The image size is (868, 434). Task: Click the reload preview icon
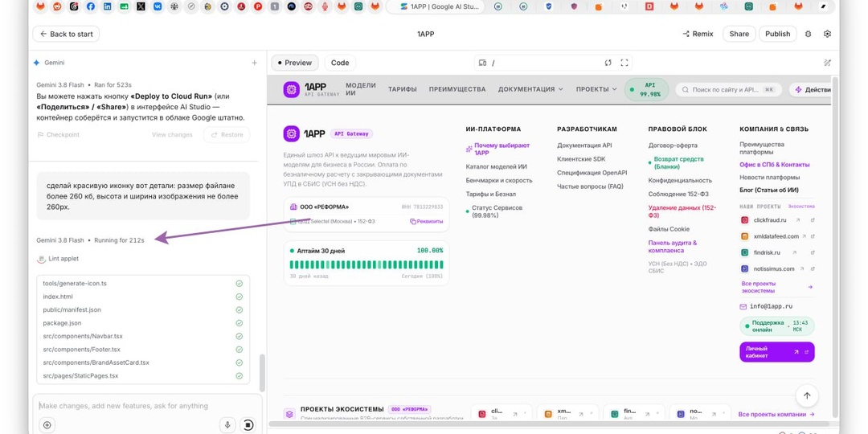[608, 63]
